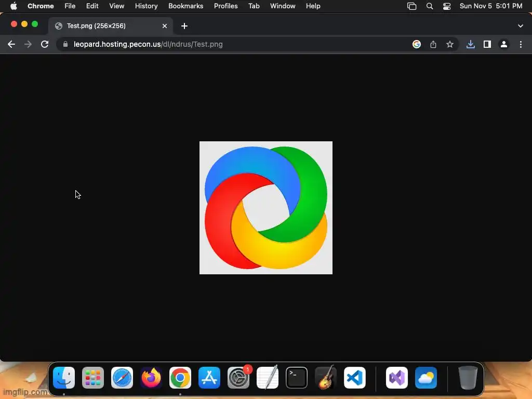The height and width of the screenshot is (399, 532).
Task: Launch GarageBand from the Dock
Action: [x=326, y=378]
